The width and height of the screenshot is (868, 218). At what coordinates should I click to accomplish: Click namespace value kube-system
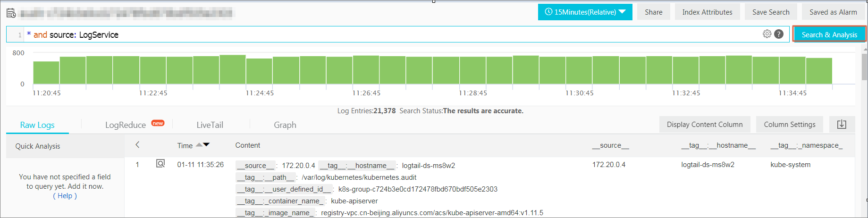(791, 165)
